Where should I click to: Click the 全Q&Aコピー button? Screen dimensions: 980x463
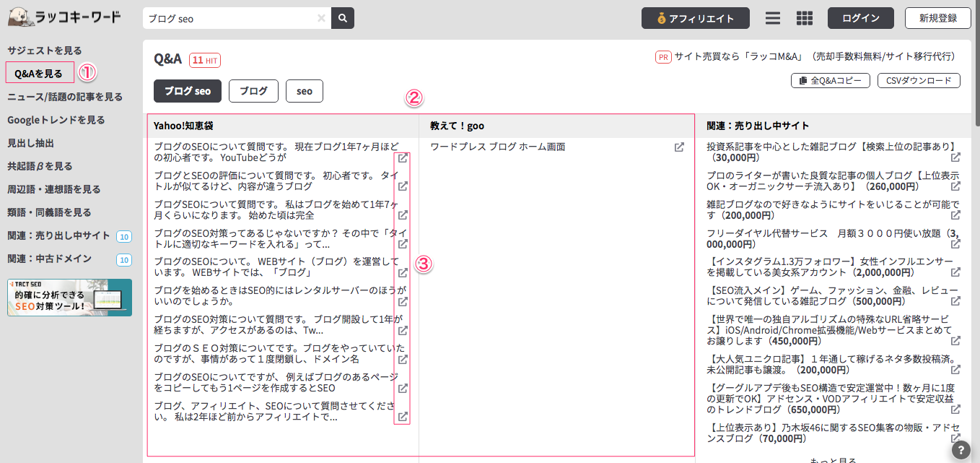[831, 81]
